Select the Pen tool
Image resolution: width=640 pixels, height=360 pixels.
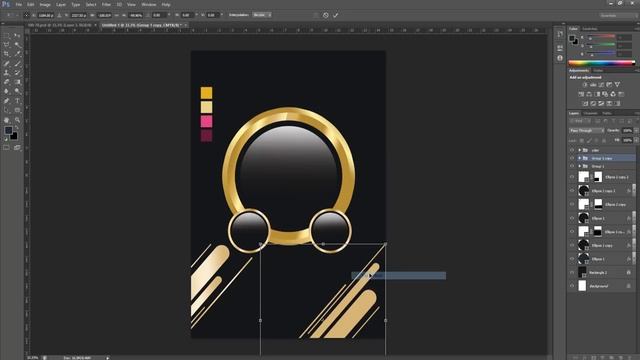[7, 101]
